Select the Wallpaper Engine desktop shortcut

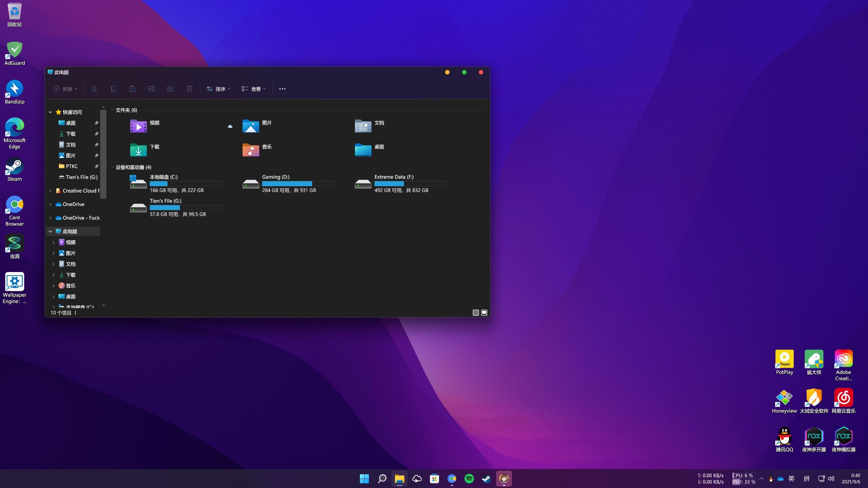click(x=14, y=288)
